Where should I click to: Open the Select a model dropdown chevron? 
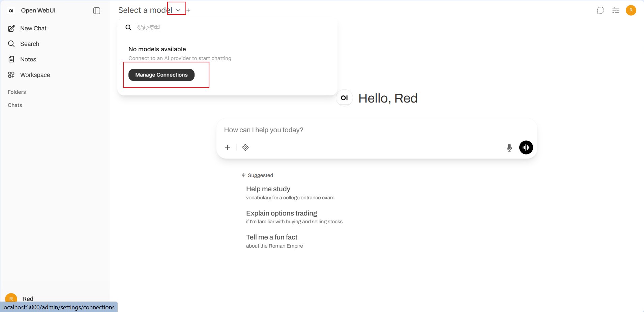(x=178, y=10)
